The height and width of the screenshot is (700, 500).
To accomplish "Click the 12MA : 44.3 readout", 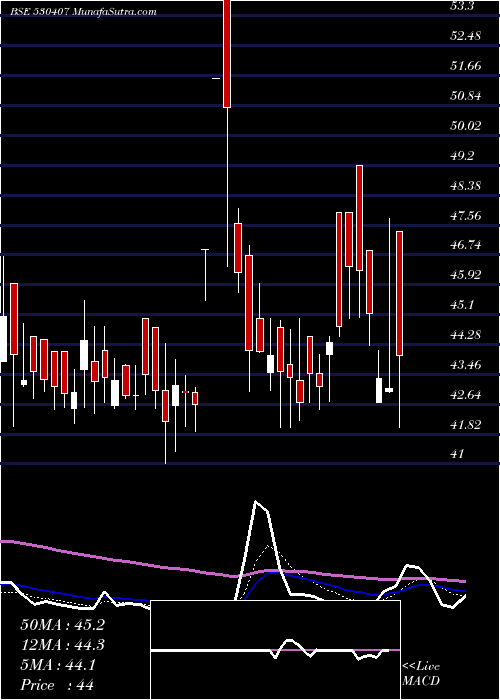I will coord(62,645).
